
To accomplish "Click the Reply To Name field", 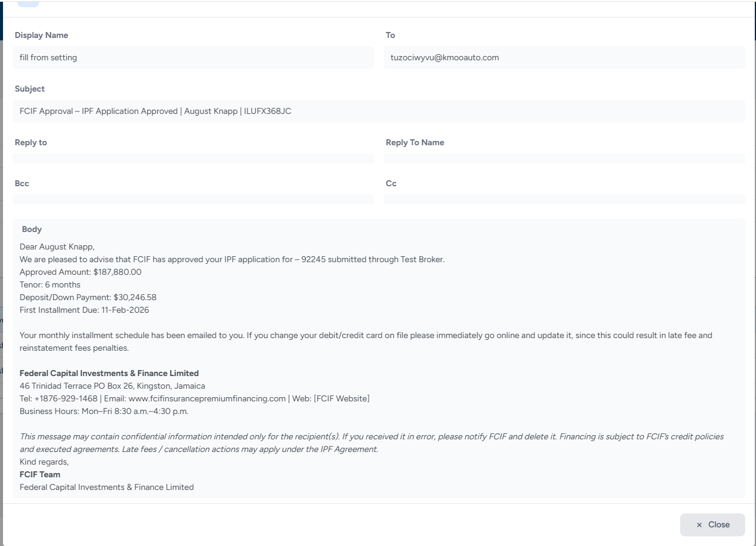I will 564,158.
